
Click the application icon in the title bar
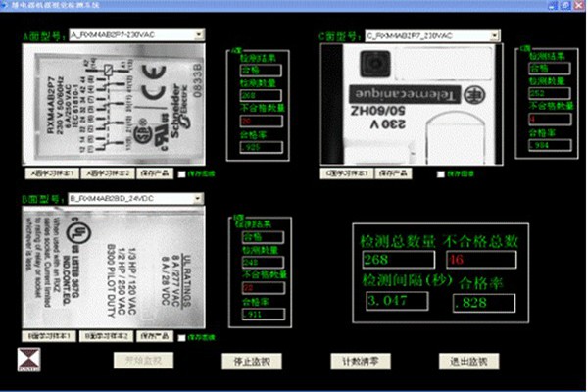pyautogui.click(x=5, y=5)
